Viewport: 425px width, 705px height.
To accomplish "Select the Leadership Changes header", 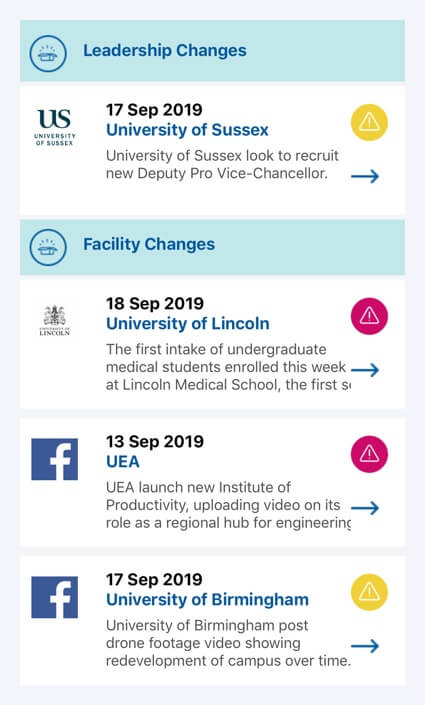I will (212, 51).
